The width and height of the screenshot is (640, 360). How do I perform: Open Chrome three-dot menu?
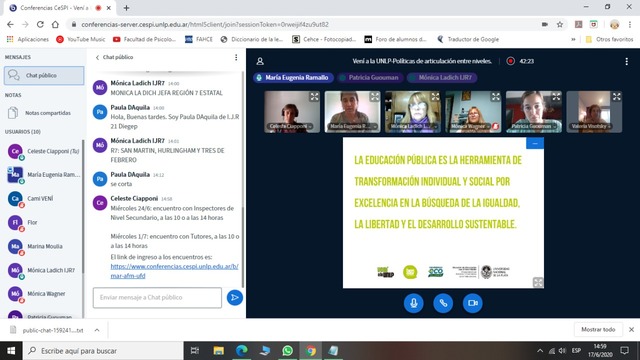[630, 24]
